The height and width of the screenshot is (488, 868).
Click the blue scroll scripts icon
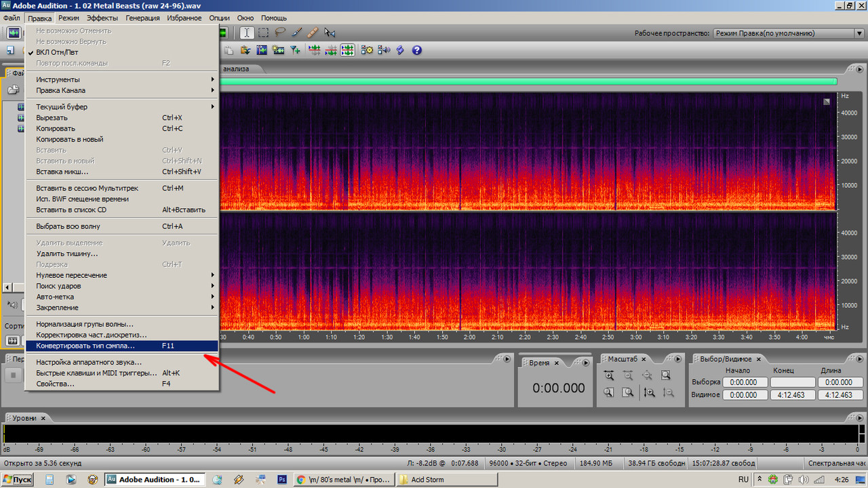click(x=400, y=50)
